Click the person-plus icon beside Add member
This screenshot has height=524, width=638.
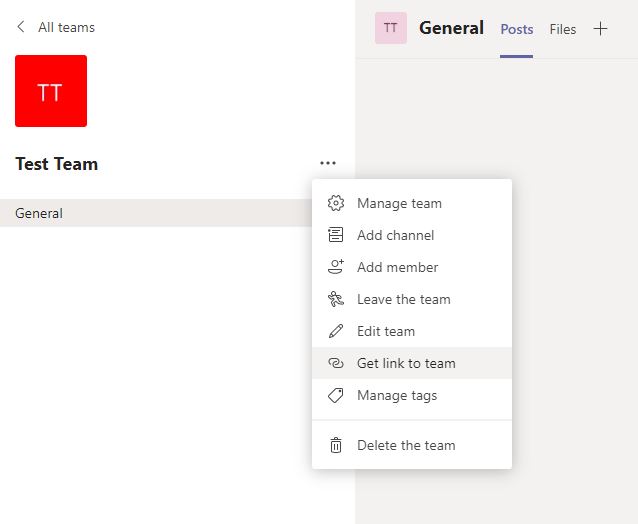click(x=336, y=267)
